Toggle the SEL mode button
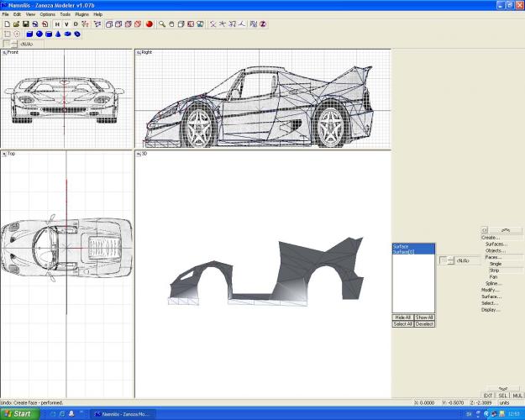 point(502,395)
